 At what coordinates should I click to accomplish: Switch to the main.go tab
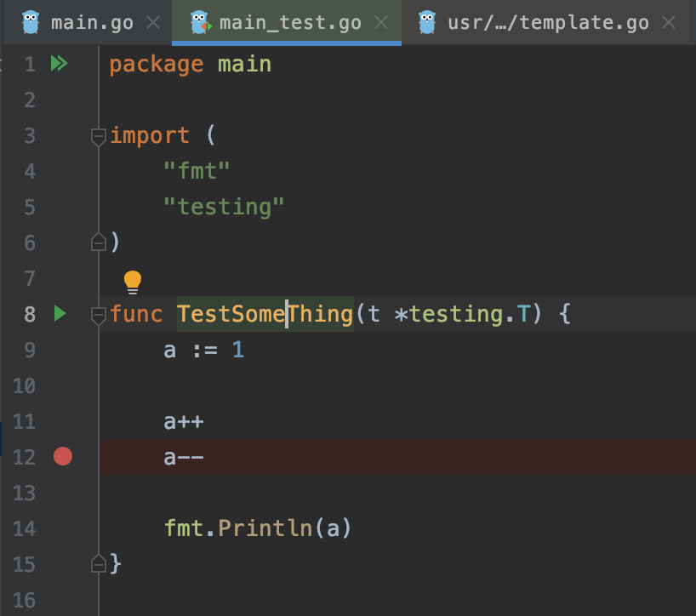click(x=91, y=22)
